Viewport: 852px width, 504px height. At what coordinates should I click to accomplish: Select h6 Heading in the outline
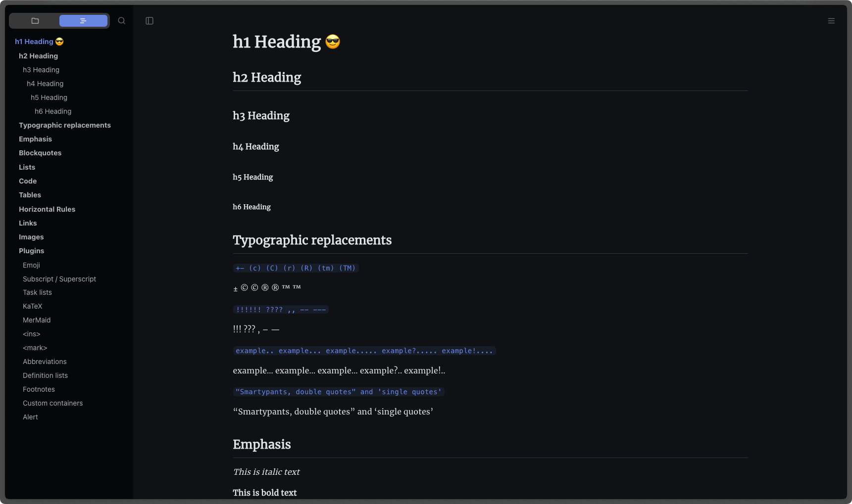53,111
